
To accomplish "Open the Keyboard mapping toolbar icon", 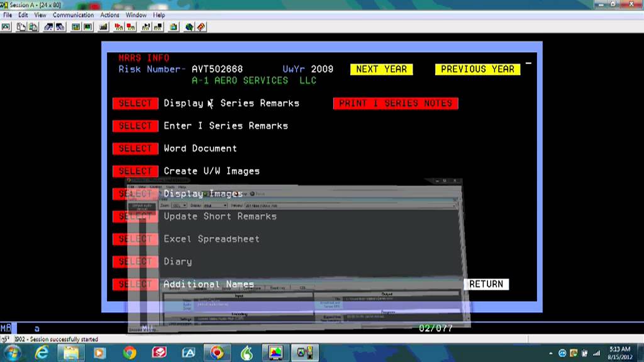I will (103, 27).
